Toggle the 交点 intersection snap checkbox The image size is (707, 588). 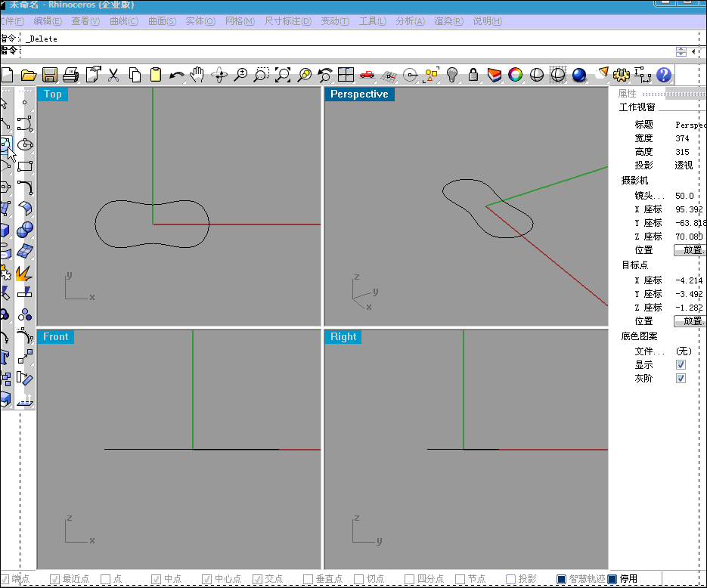tap(257, 579)
